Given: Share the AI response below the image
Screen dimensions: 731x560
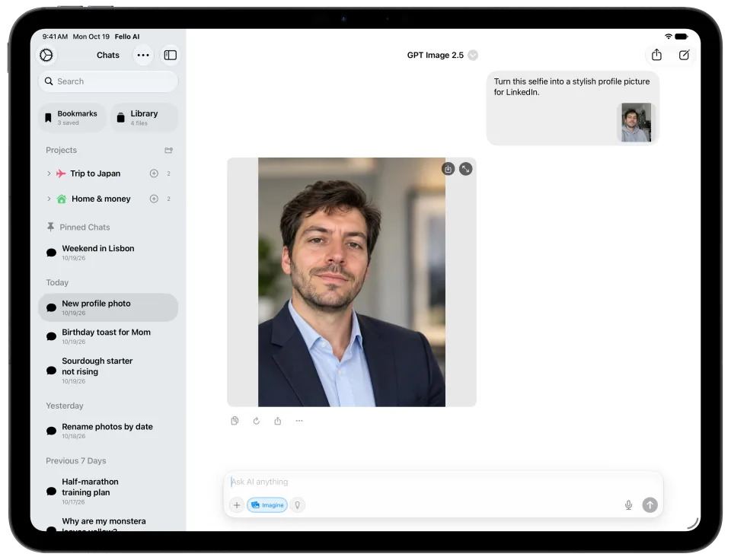Looking at the screenshot, I should [278, 421].
